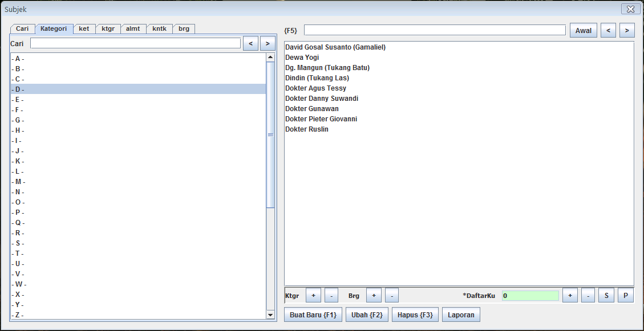
Task: Open the almt tab
Action: [133, 28]
